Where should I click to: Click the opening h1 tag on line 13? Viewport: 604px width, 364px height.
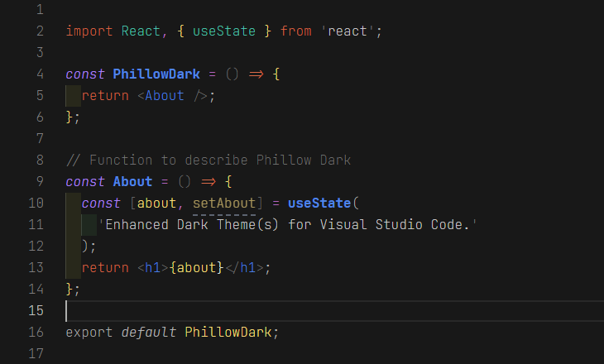click(152, 267)
